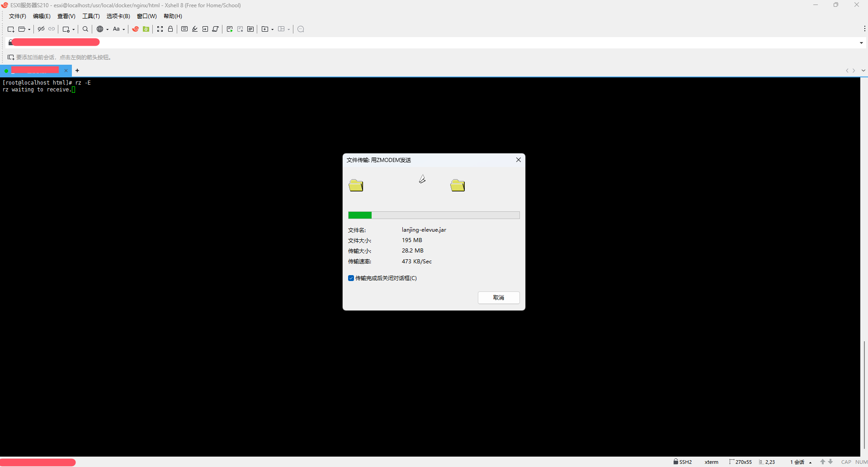Viewport: 868px width, 467px height.
Task: Open the 窗口(W) menu
Action: (146, 16)
